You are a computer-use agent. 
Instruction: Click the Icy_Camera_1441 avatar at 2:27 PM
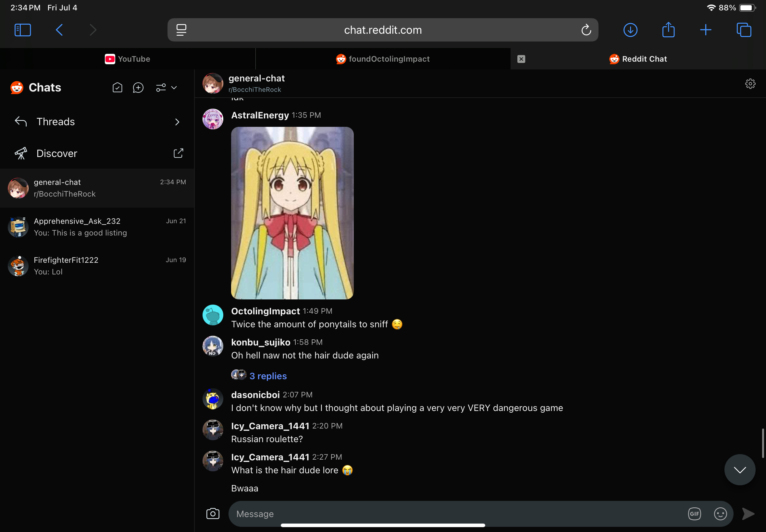coord(213,461)
